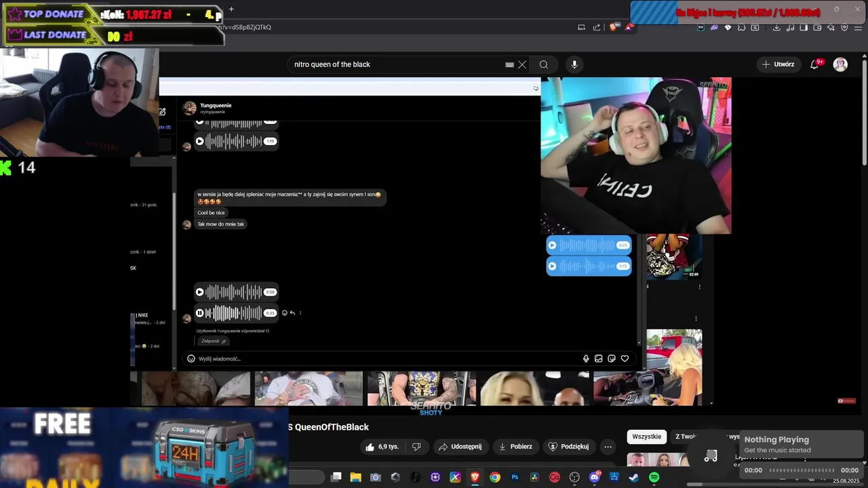This screenshot has height=488, width=868.
Task: Play the 1:19 voice message
Action: (x=199, y=141)
